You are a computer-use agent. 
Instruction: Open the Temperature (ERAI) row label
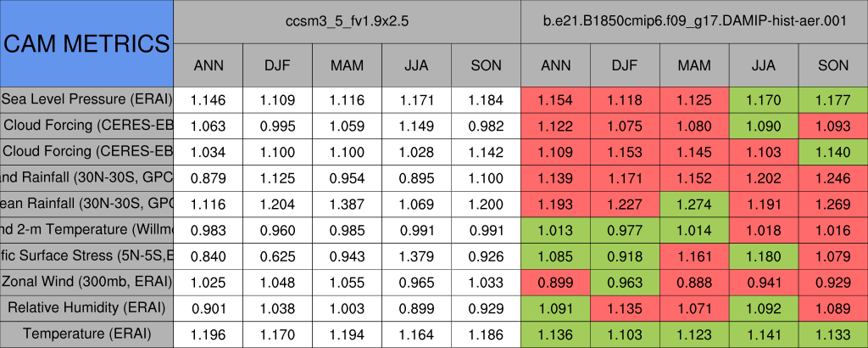[86, 334]
